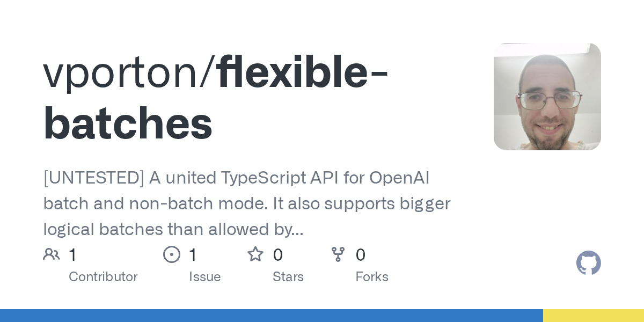Image resolution: width=644 pixels, height=322 pixels.
Task: Select the Issue label
Action: (x=204, y=277)
